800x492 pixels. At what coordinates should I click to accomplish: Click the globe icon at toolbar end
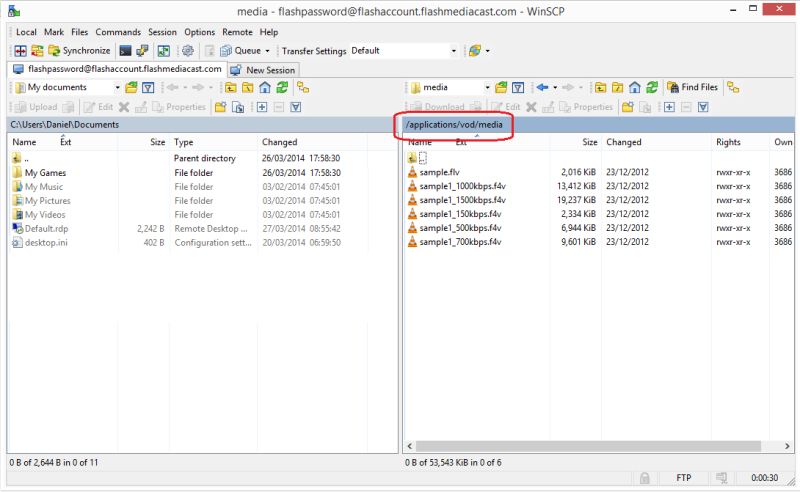(474, 51)
